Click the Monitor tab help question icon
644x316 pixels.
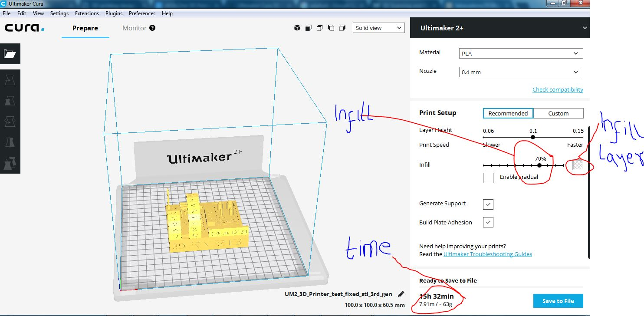[152, 28]
